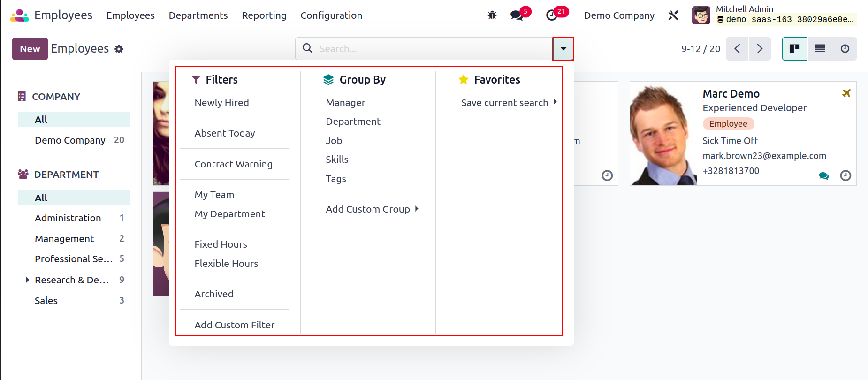Apply the Contract Warning filter
Image resolution: width=868 pixels, height=380 pixels.
[x=234, y=164]
